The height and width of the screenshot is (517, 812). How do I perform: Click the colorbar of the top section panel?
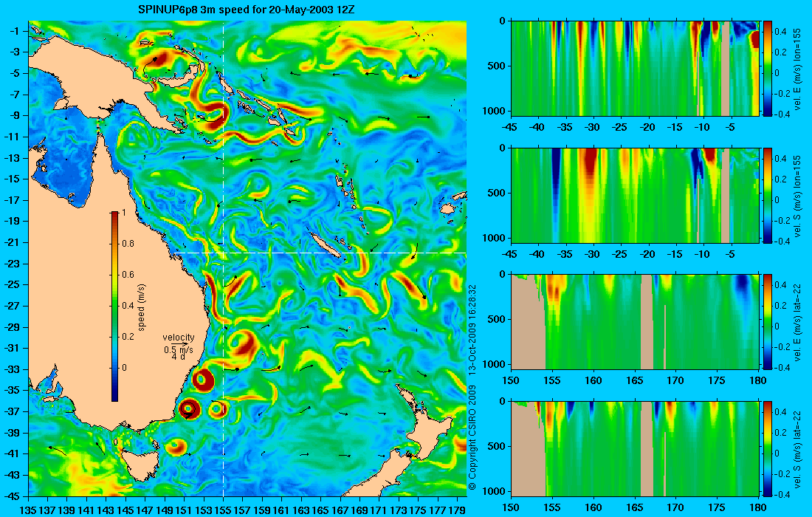point(768,67)
